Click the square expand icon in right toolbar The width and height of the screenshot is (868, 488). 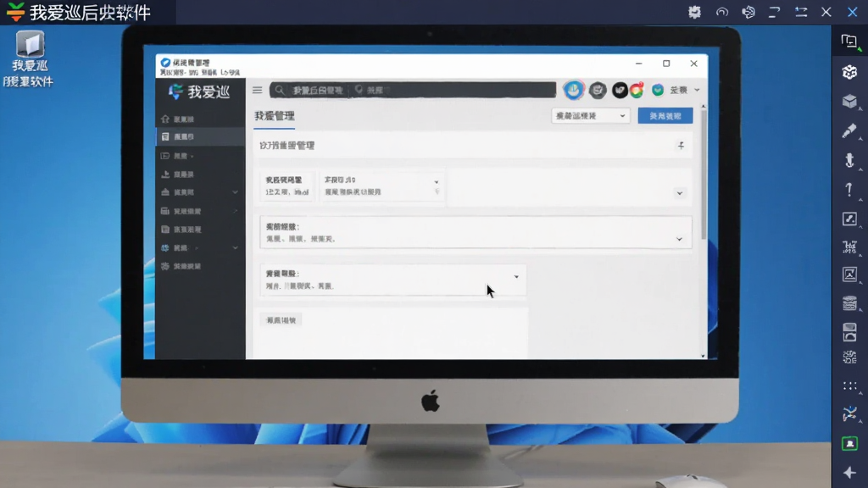[849, 219]
